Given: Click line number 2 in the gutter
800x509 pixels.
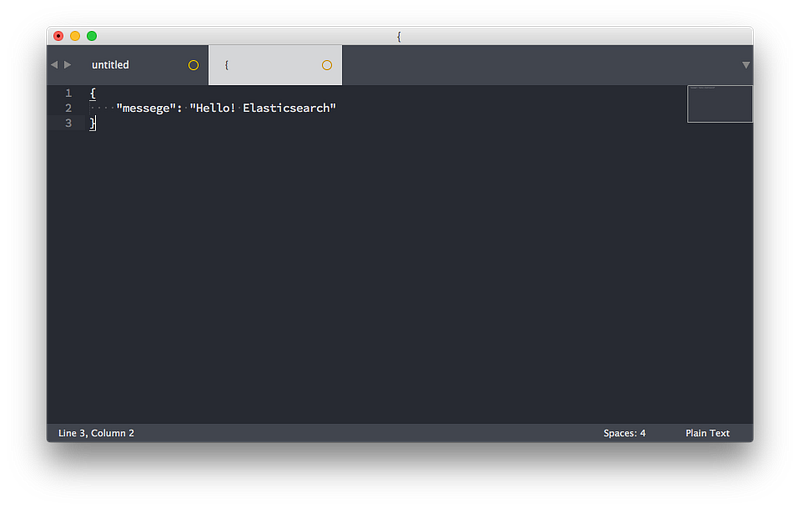Looking at the screenshot, I should 68,108.
